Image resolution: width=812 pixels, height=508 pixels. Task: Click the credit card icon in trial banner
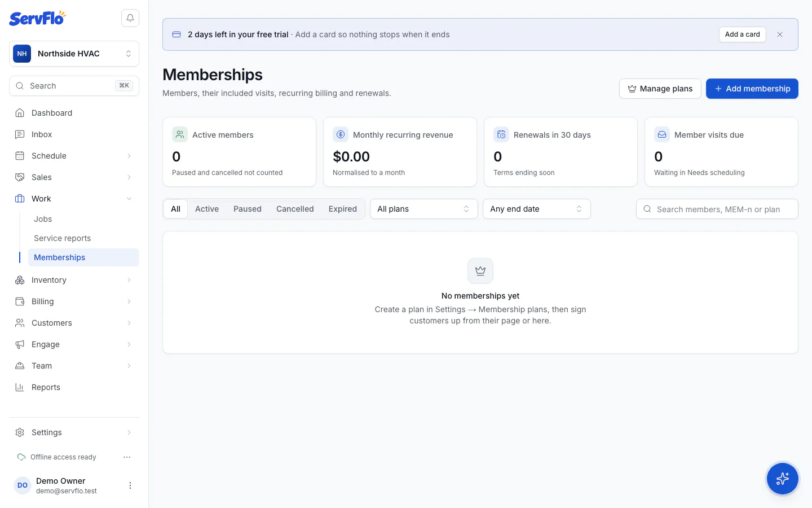click(x=176, y=34)
